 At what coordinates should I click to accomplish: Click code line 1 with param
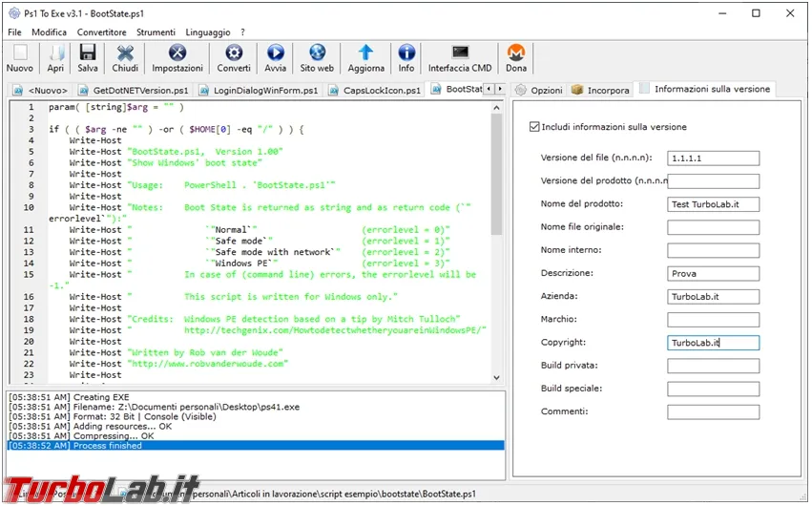click(116, 107)
